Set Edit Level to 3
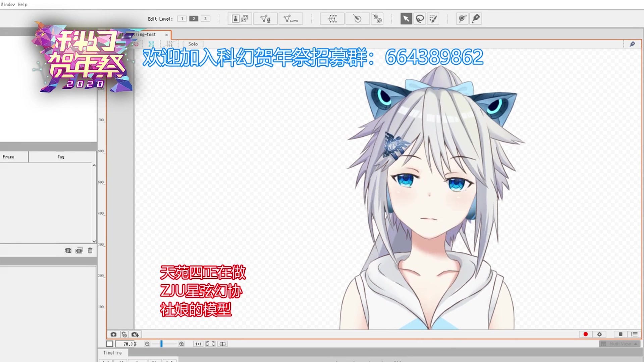Viewport: 644px width, 362px height. tap(205, 19)
